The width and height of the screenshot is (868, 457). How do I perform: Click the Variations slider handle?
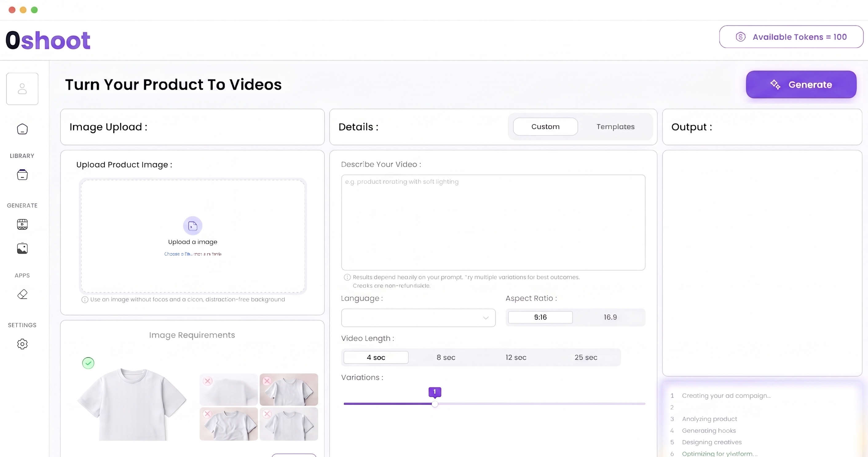coord(435,404)
